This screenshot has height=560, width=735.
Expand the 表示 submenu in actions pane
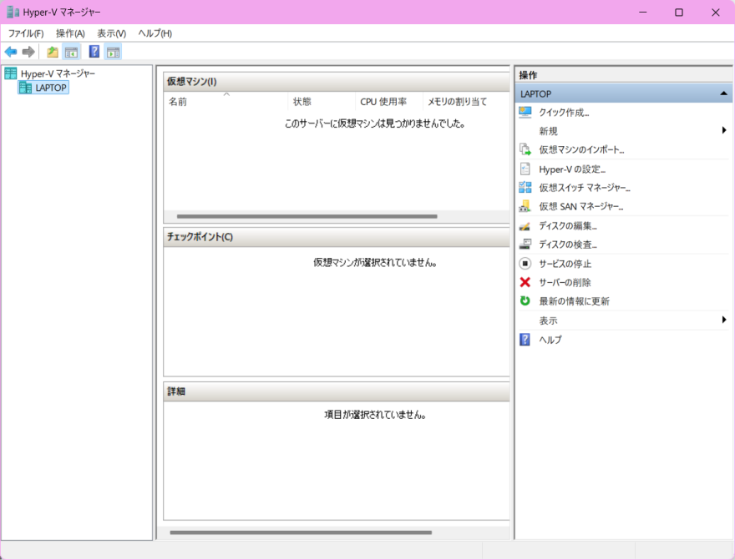click(724, 320)
